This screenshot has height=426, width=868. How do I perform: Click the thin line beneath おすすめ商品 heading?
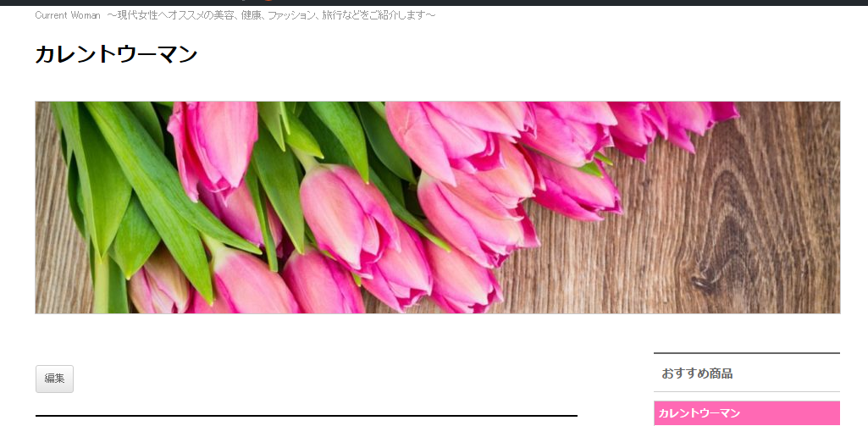click(746, 391)
